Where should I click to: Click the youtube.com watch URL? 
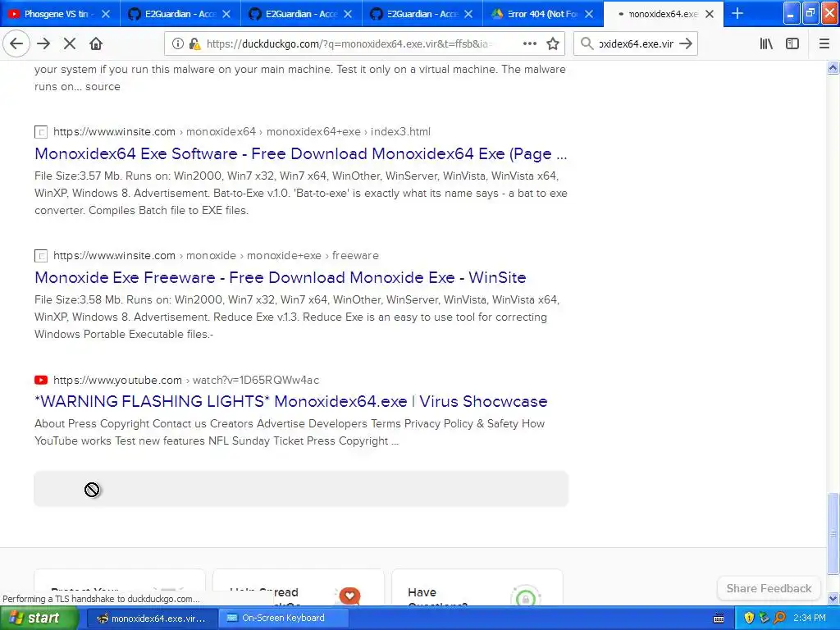point(186,380)
